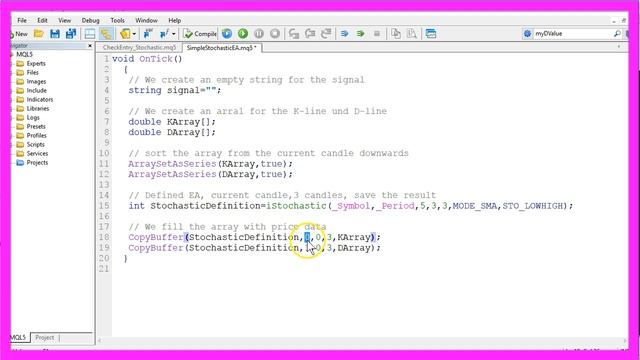Click the magnifier search icon
Viewport: 640px width, 360px height.
(617, 33)
